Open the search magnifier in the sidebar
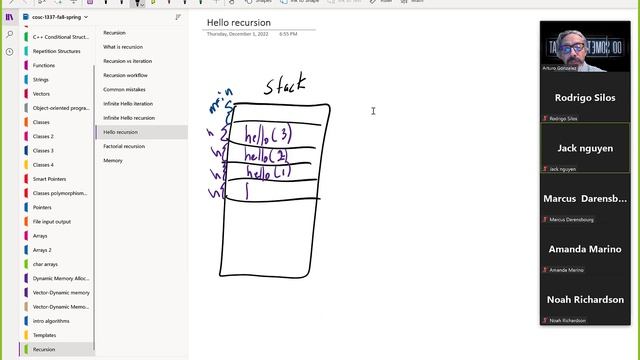The height and width of the screenshot is (360, 640). (10, 35)
